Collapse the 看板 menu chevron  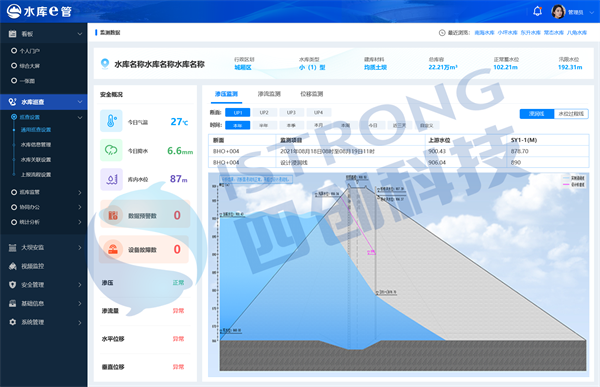point(80,34)
